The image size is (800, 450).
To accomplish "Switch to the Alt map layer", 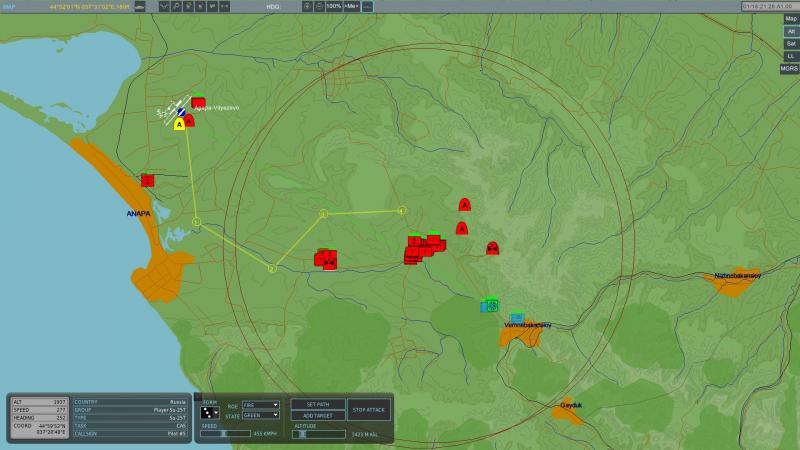I will click(790, 32).
